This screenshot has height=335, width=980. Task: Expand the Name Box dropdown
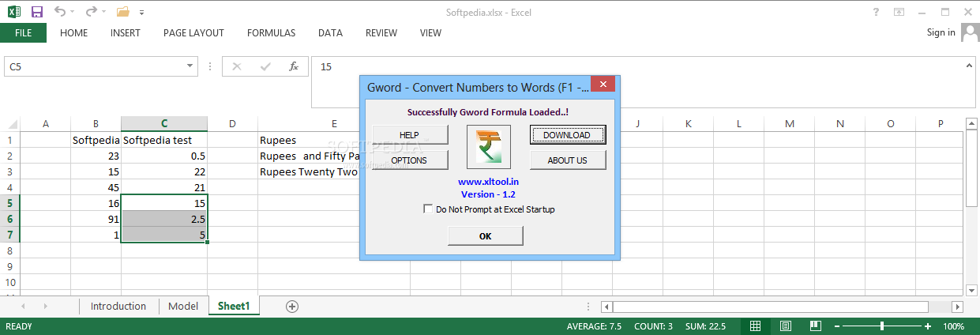pyautogui.click(x=190, y=67)
